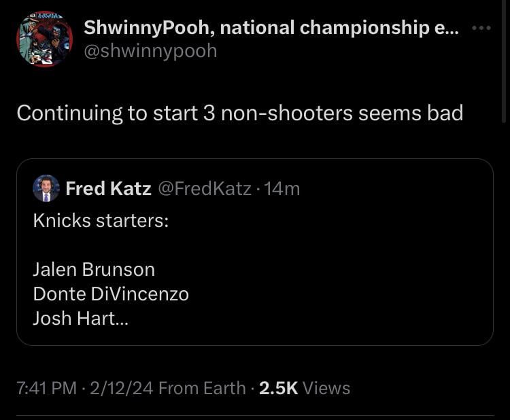Click the 'Knicks starters:' text line
Image resolution: width=510 pixels, height=420 pixels.
click(x=101, y=221)
